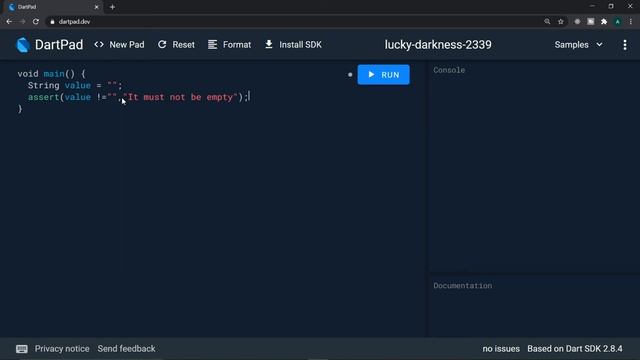Click the dartpad.dev address bar
This screenshot has width=640, height=360.
[294, 22]
